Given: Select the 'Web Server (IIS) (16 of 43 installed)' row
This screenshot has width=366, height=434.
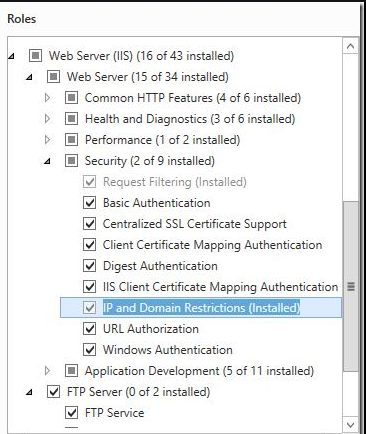Looking at the screenshot, I should [x=141, y=56].
